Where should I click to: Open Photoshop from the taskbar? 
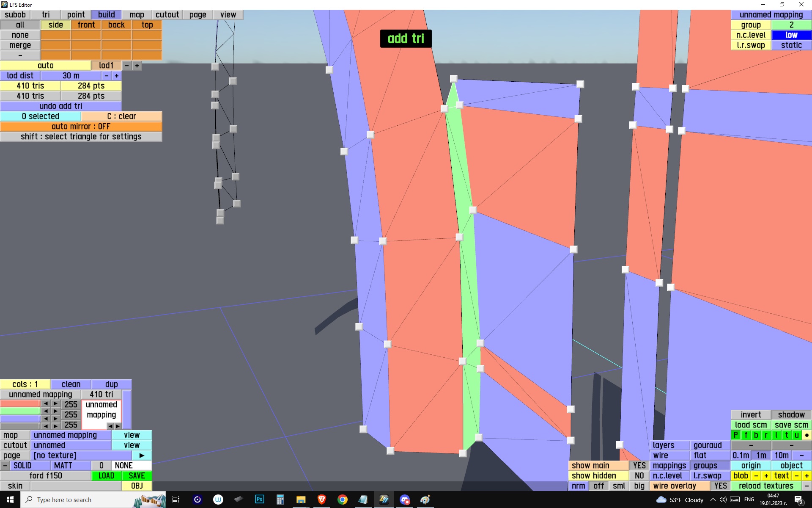pos(259,500)
